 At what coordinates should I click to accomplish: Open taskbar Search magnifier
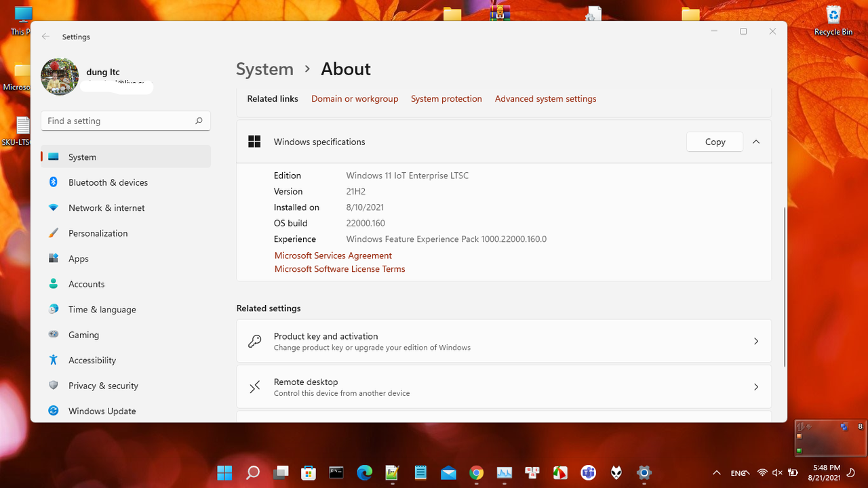coord(252,472)
